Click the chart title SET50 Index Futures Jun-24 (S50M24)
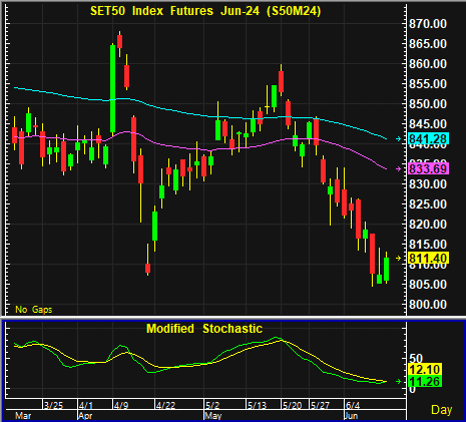Viewport: 466px width, 422px height. click(x=205, y=11)
